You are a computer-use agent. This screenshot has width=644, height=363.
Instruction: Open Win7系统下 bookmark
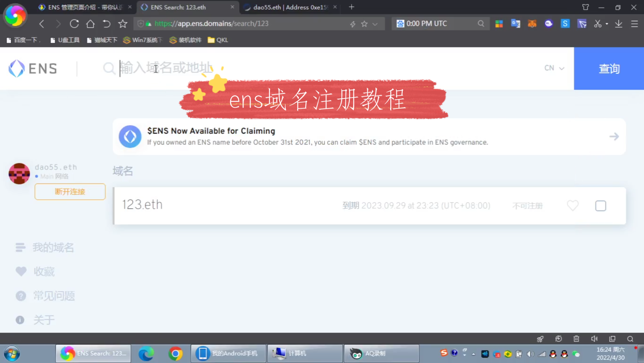click(x=143, y=40)
